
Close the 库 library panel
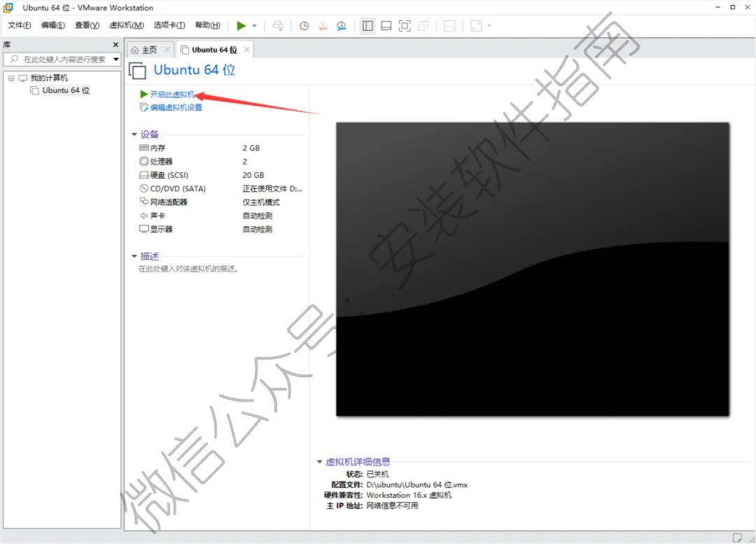click(115, 45)
